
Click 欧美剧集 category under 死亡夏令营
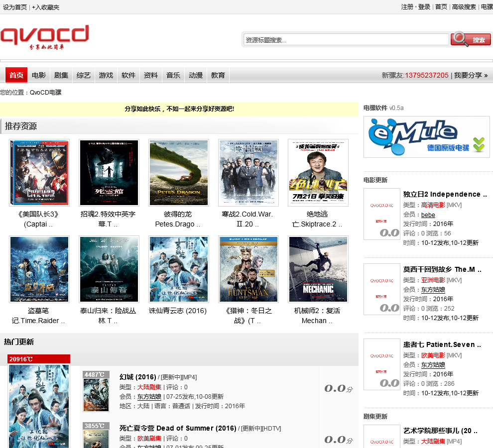(x=149, y=438)
